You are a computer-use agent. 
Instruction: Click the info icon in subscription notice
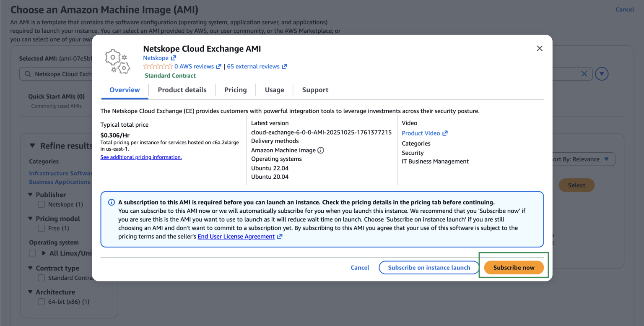(x=112, y=202)
